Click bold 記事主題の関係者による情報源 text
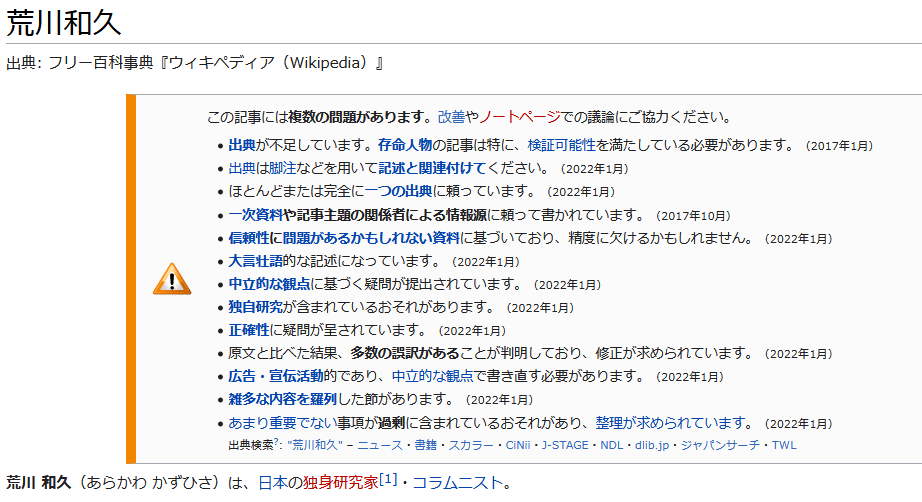The height and width of the screenshot is (502, 922). point(392,215)
